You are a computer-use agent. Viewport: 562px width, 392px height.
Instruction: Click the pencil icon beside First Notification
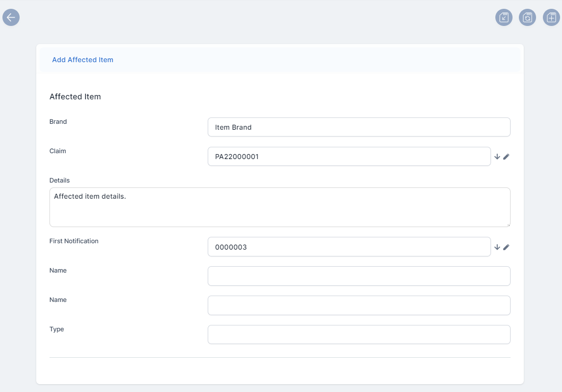point(506,247)
